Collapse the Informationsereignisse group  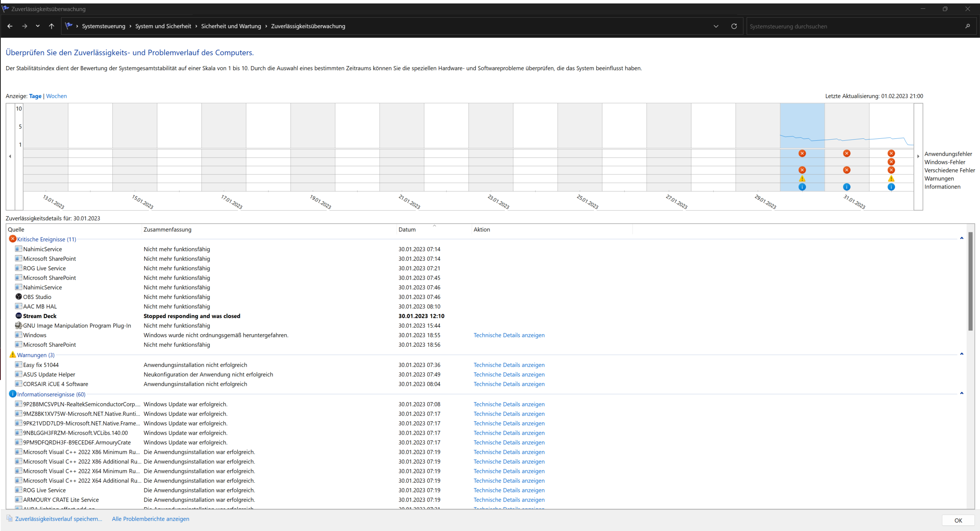point(961,394)
